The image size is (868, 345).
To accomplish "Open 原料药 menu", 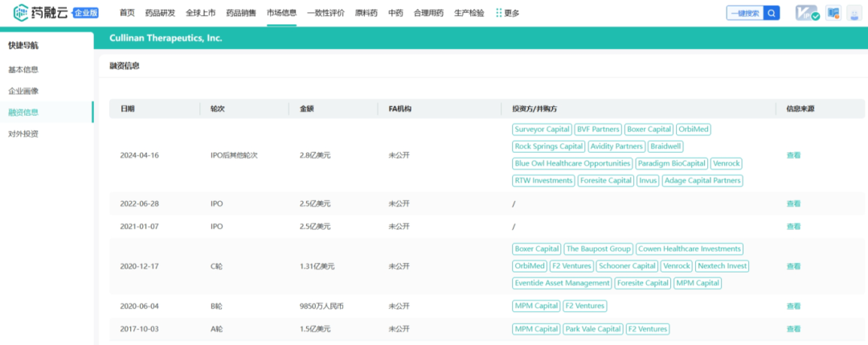I will (x=366, y=14).
